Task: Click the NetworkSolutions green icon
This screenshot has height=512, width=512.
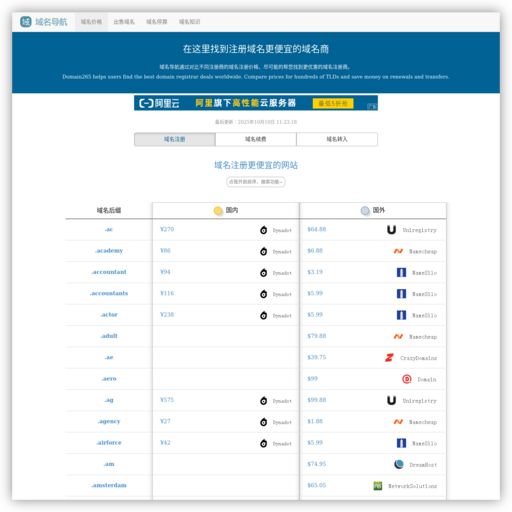Action: (x=378, y=486)
